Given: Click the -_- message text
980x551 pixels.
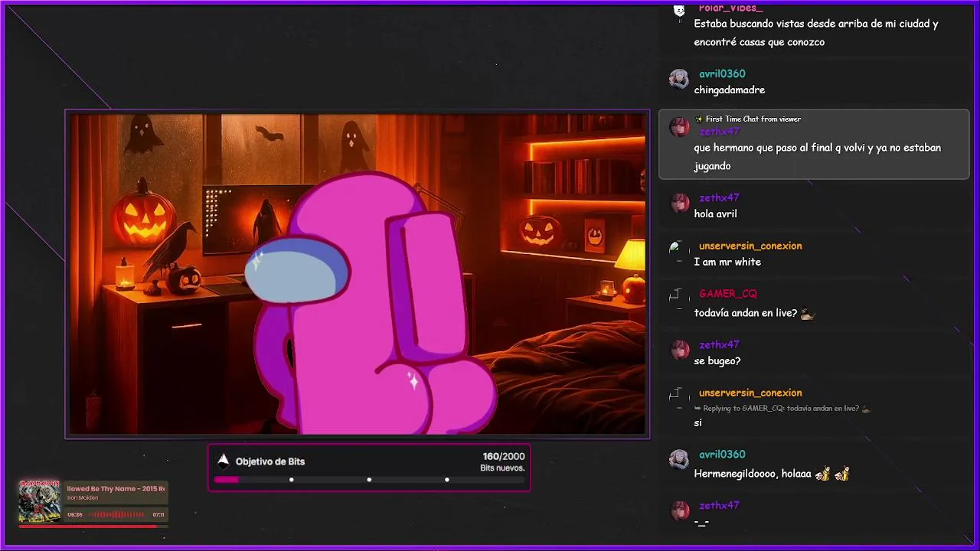Looking at the screenshot, I should tap(701, 522).
